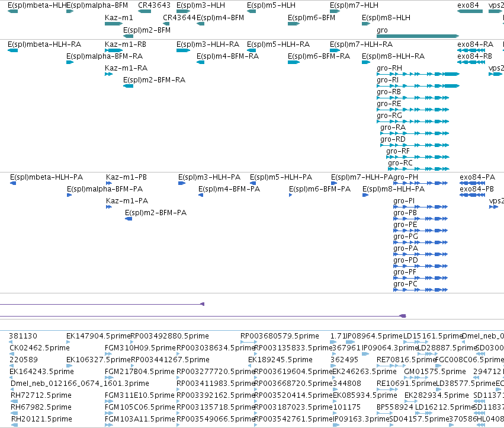The width and height of the screenshot is (504, 428).
Task: Click the CR43644 gene label
Action: point(179,18)
